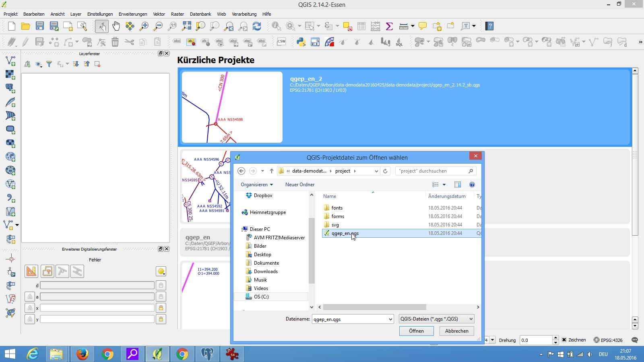Activate the Zoom Out tool
The height and width of the screenshot is (362, 644).
[x=158, y=26]
